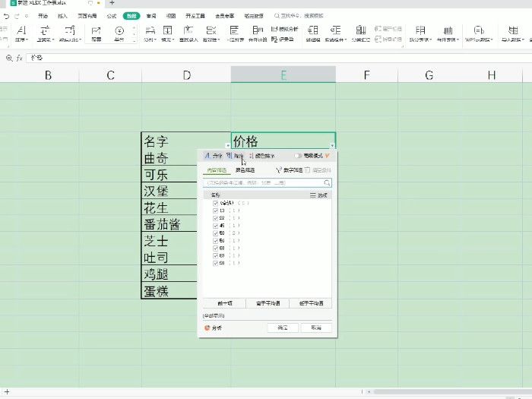The width and height of the screenshot is (532, 399).
Task: Open What-If Analysis (模拟分析)
Action: (285, 29)
